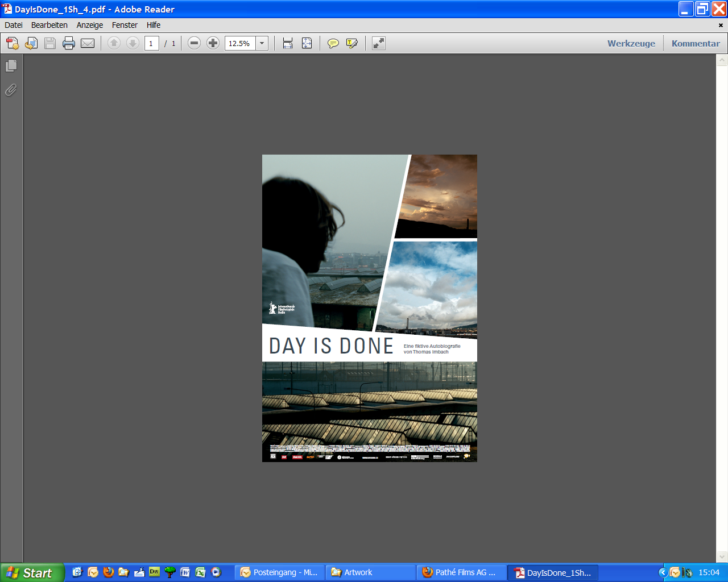This screenshot has width=728, height=582.
Task: Open the Werkzeuge pane
Action: (x=631, y=43)
